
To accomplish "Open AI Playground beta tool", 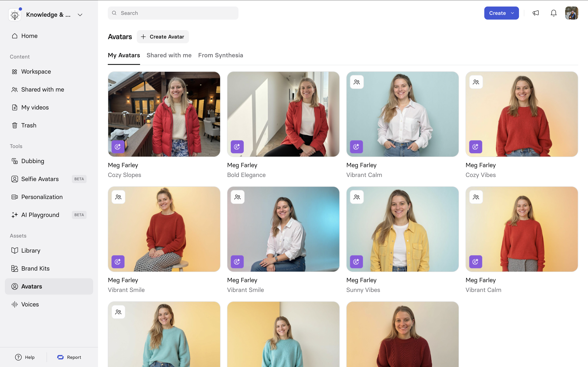I will click(x=40, y=215).
